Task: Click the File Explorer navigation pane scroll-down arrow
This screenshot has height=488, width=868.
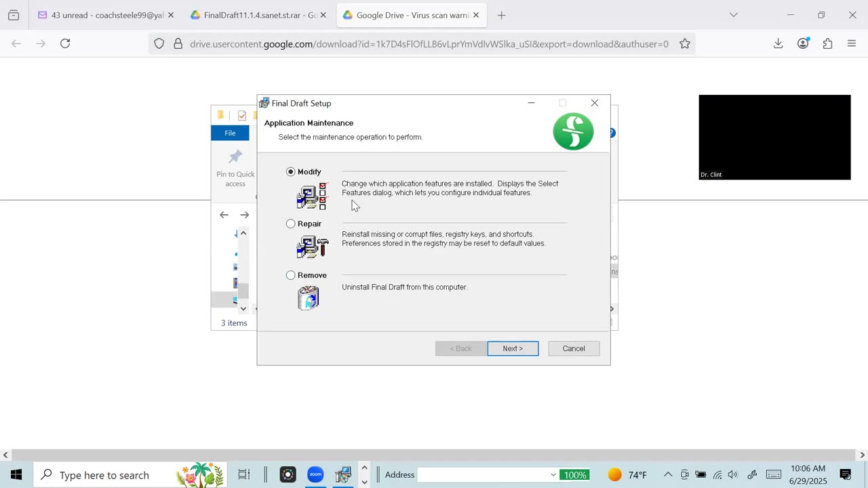Action: (x=243, y=308)
